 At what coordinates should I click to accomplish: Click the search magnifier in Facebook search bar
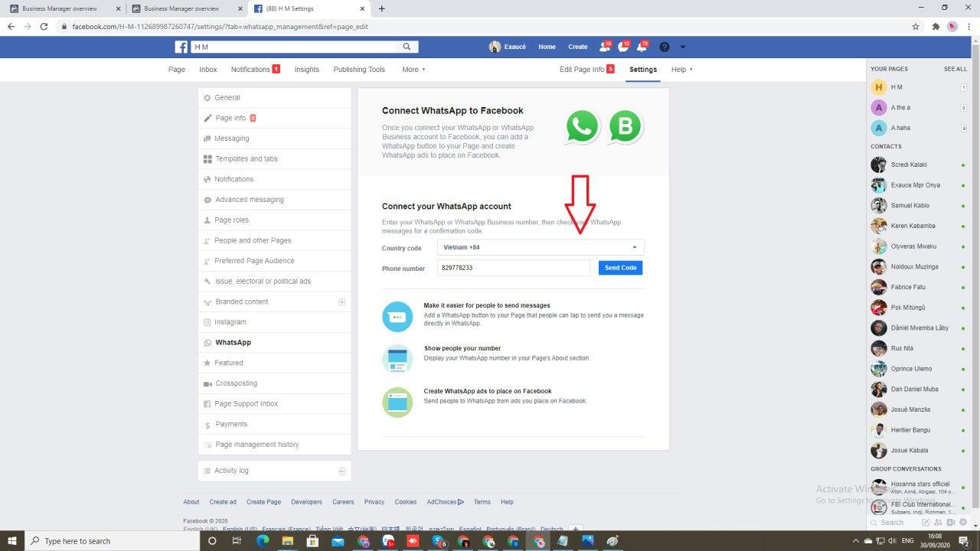(x=407, y=47)
